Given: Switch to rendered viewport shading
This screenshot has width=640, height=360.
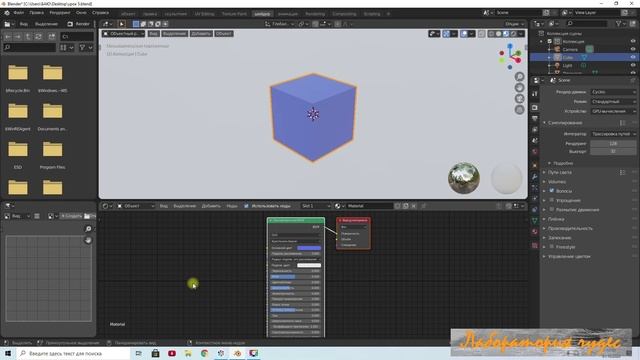Looking at the screenshot, I should [x=513, y=34].
